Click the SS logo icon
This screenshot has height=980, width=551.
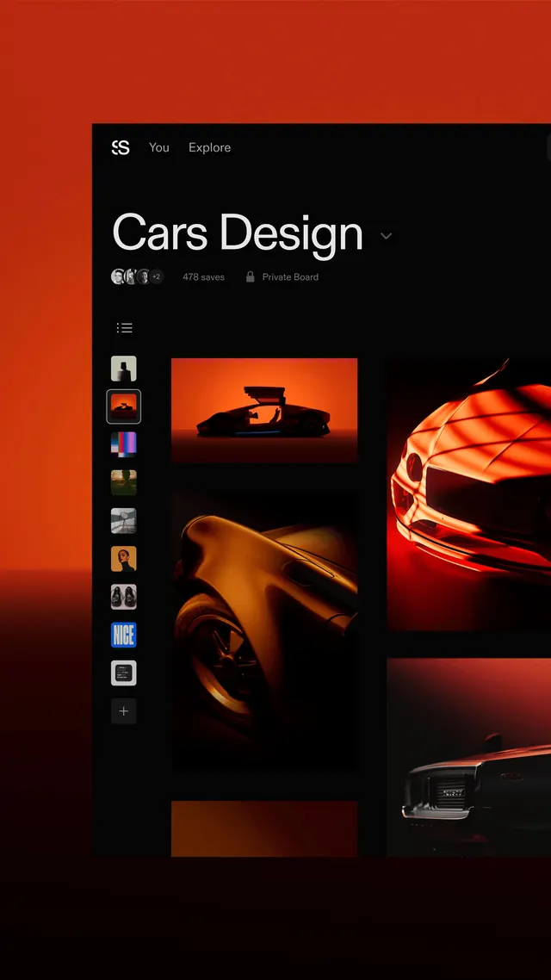[121, 147]
